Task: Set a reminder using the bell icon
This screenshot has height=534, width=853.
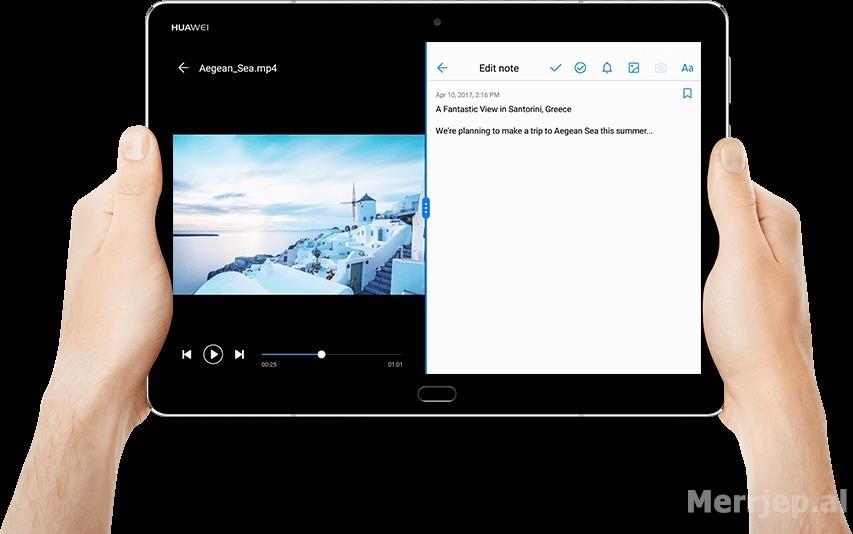Action: (x=606, y=68)
